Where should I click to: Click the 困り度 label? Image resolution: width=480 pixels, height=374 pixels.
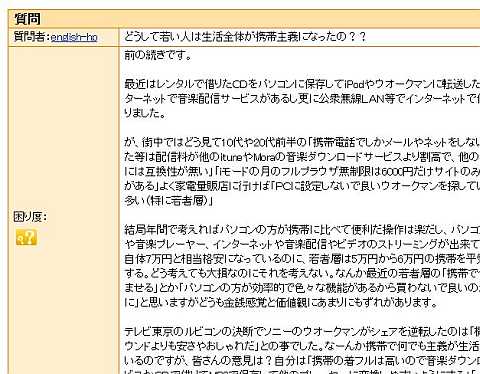30,217
